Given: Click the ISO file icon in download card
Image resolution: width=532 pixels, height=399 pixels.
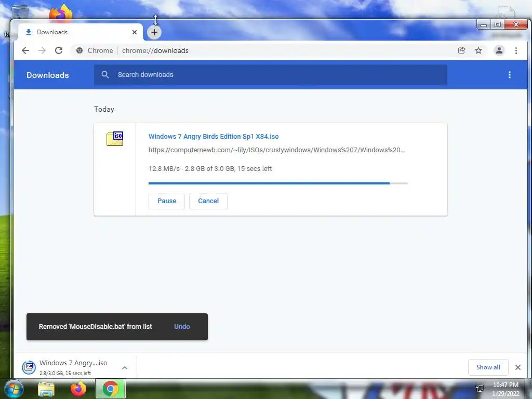Looking at the screenshot, I should coord(115,139).
